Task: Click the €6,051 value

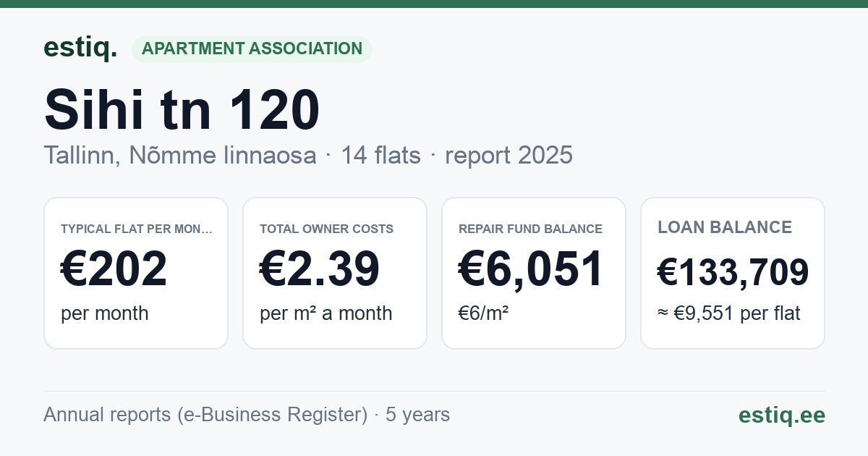Action: [x=531, y=269]
